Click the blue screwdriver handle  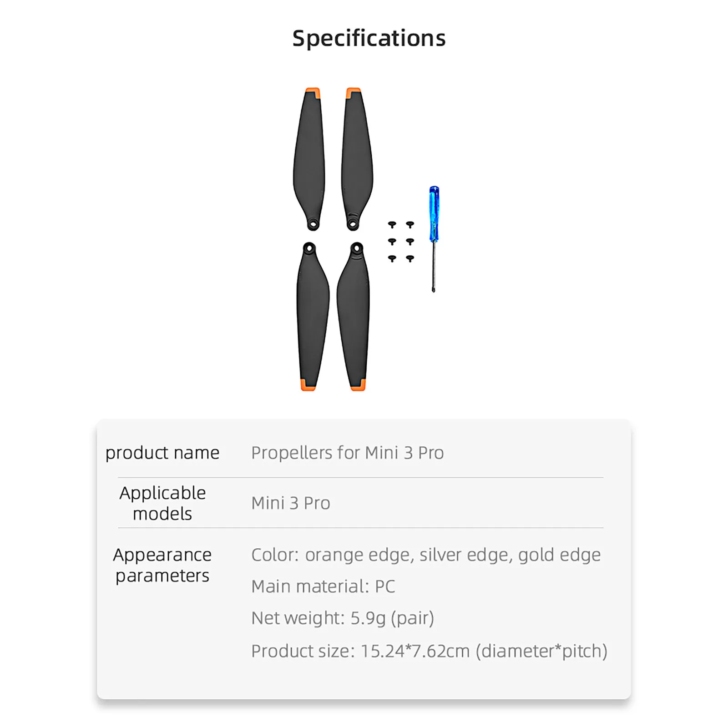(434, 213)
